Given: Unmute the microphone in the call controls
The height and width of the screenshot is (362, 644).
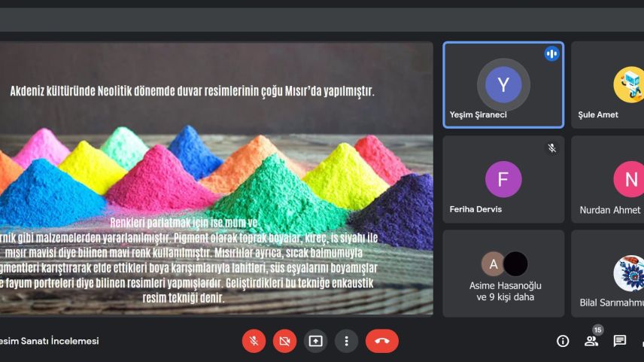Looking at the screenshot, I should point(254,341).
